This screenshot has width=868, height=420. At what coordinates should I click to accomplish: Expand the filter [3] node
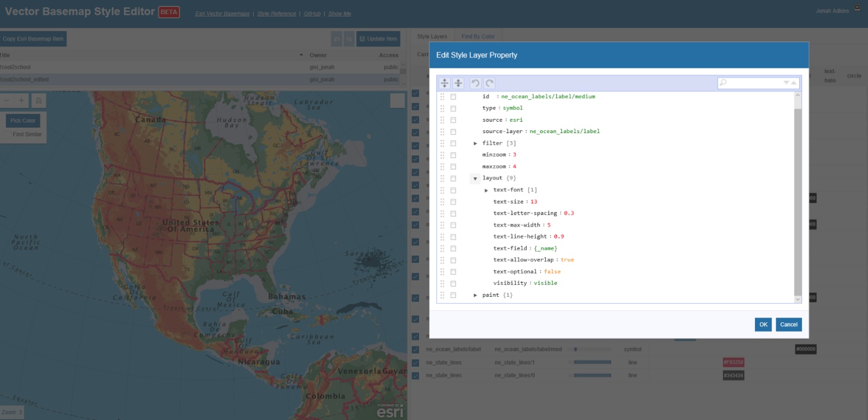pyautogui.click(x=475, y=143)
